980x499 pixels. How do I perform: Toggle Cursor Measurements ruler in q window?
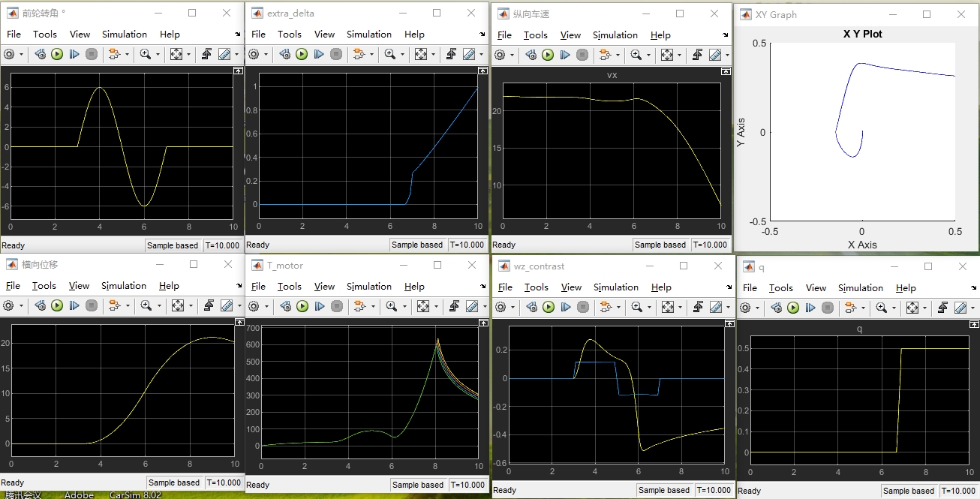[960, 308]
